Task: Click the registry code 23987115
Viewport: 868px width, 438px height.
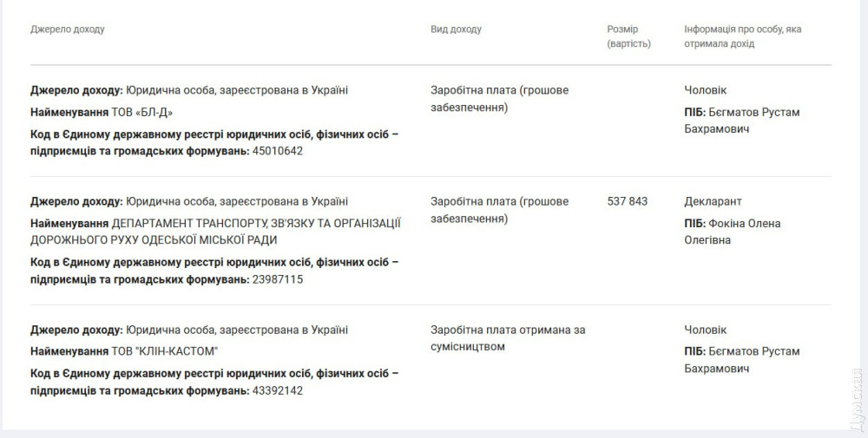Action: (x=277, y=279)
